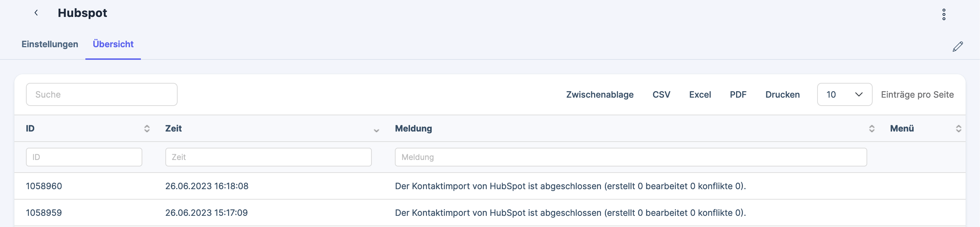Select the Übersicht tab
The height and width of the screenshot is (227, 980).
pyautogui.click(x=113, y=44)
